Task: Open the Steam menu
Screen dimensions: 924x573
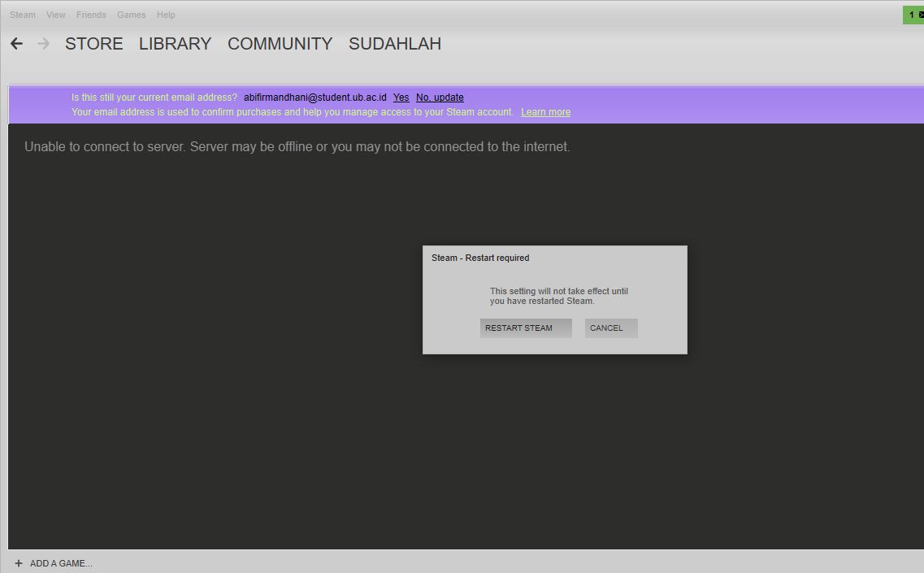Action: click(x=23, y=15)
